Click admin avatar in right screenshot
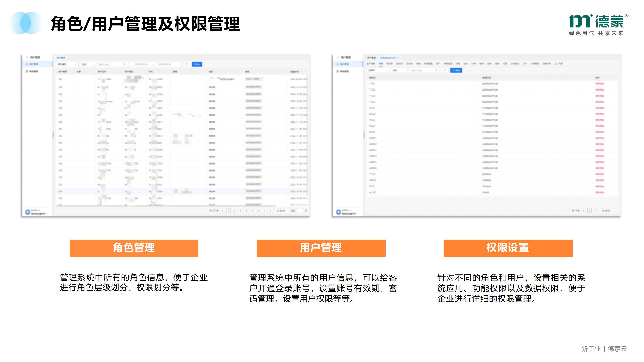Viewport: 644px width, 362px height. 338,212
